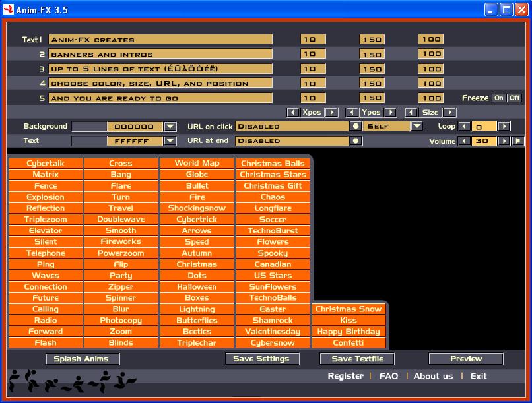Pick the Fireworks animation
Image resolution: width=532 pixels, height=403 pixels.
point(121,241)
